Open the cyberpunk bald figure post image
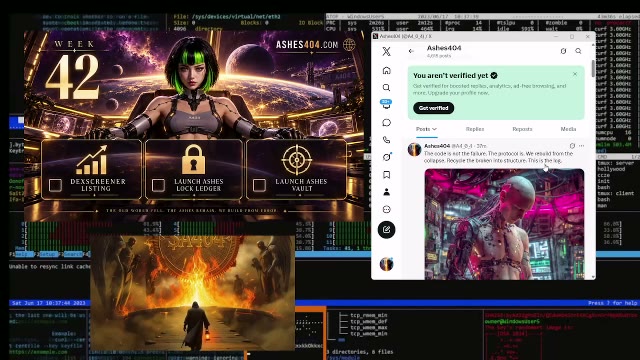This screenshot has height=360, width=640. tap(504, 224)
